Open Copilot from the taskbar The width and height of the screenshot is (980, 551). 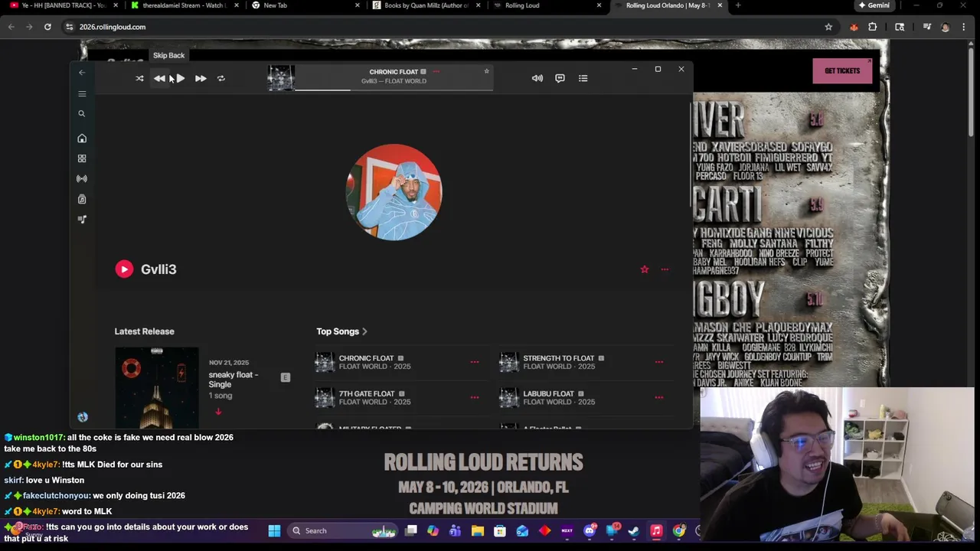tap(433, 530)
